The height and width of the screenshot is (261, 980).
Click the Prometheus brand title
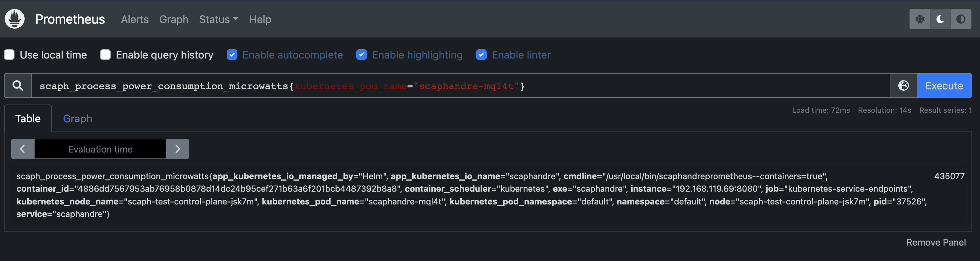tap(70, 19)
